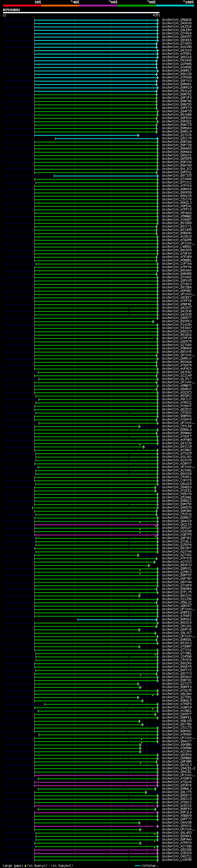Click hit label UniRef100_A7PYC8
This screenshot has height=868, width=197.
click(177, 558)
